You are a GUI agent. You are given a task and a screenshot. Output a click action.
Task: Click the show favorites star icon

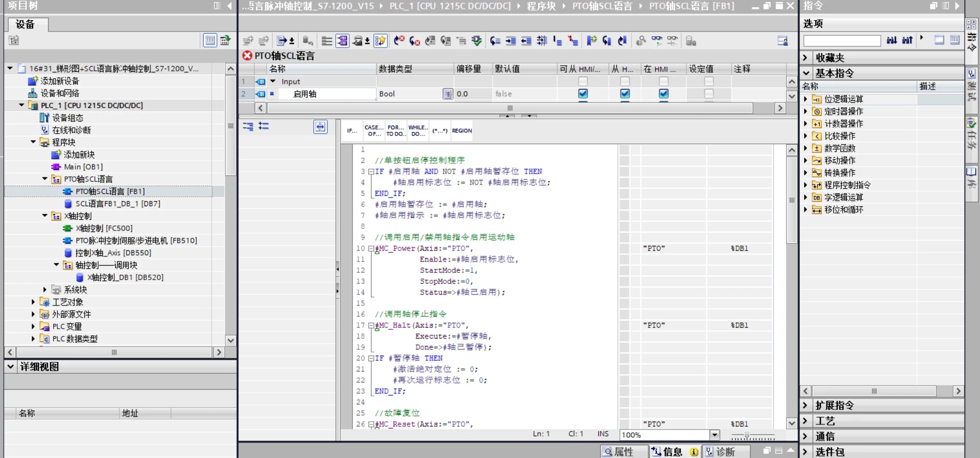click(x=380, y=41)
